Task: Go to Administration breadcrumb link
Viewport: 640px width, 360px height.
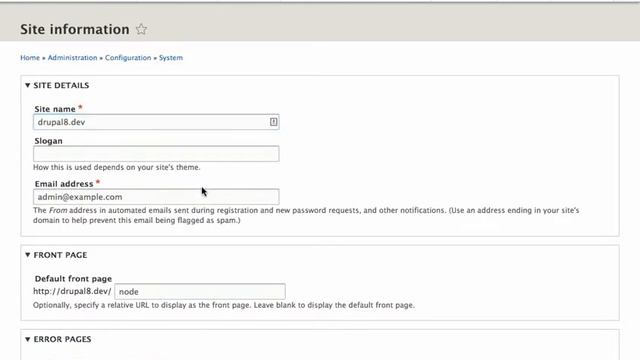Action: 73,58
